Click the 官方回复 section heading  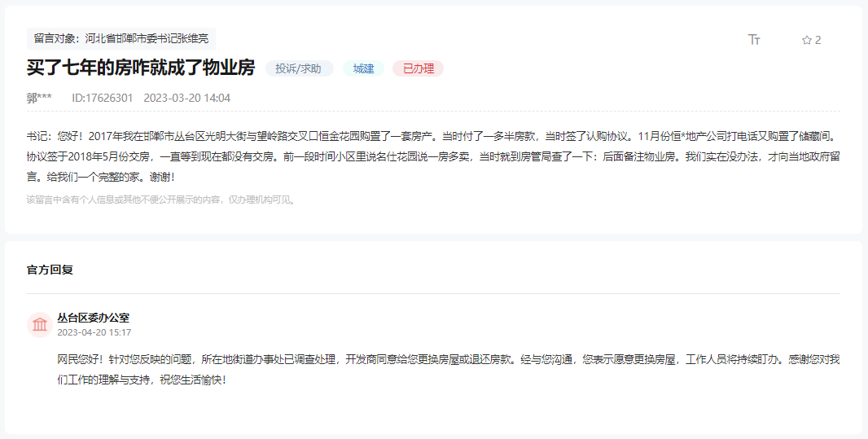(x=50, y=270)
